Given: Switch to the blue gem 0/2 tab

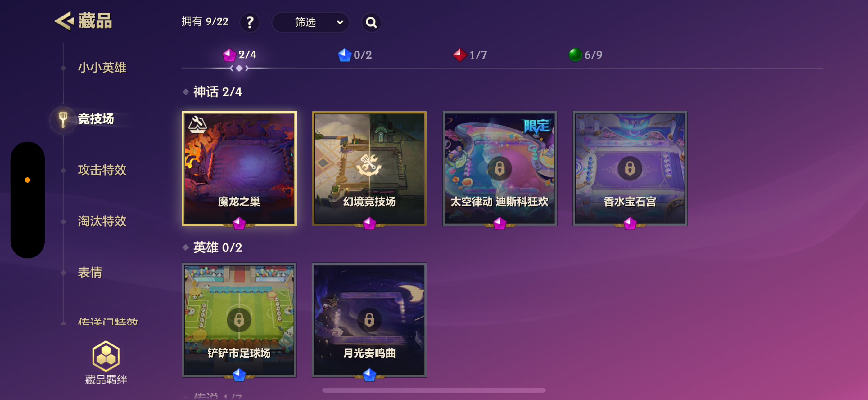Looking at the screenshot, I should point(355,55).
